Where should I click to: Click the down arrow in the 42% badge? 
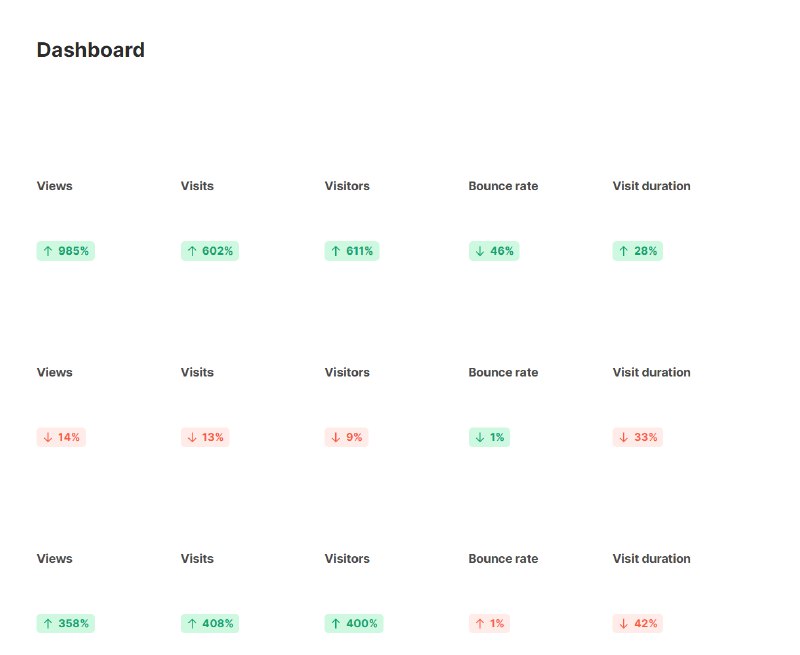(623, 623)
